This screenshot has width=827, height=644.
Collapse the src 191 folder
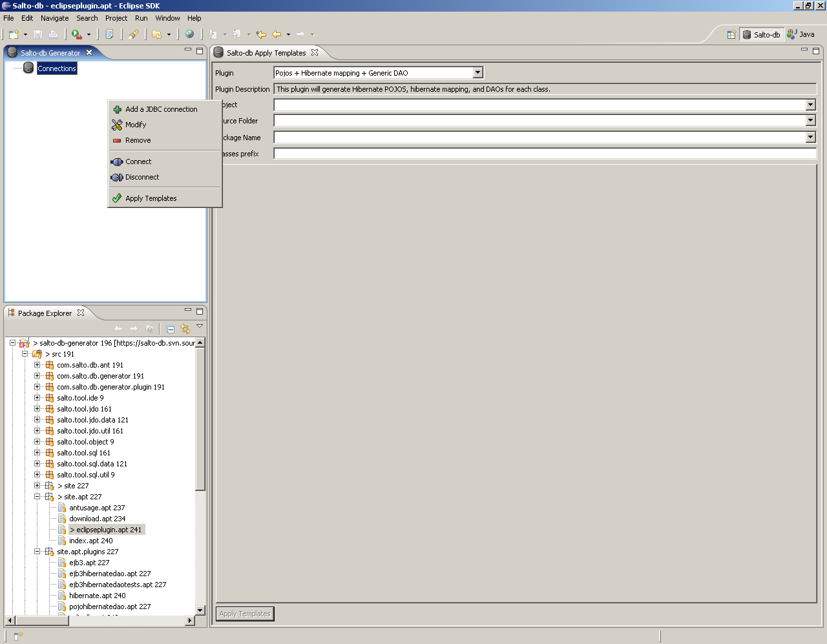click(x=25, y=354)
